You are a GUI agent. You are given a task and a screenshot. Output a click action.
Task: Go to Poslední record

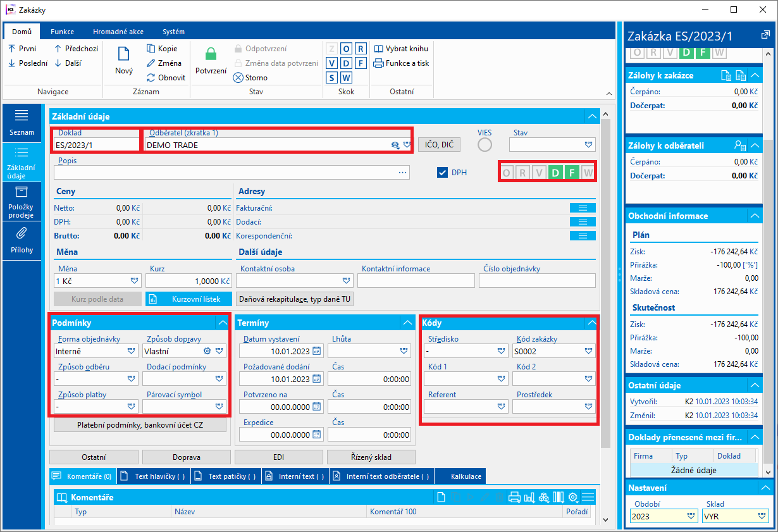coord(28,63)
